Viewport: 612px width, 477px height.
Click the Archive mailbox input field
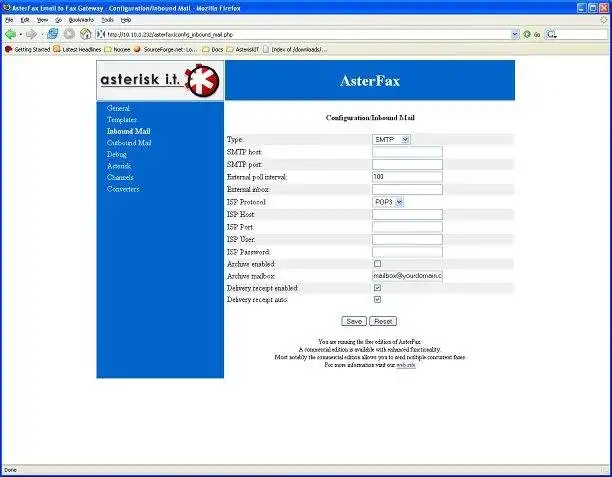[x=407, y=276]
